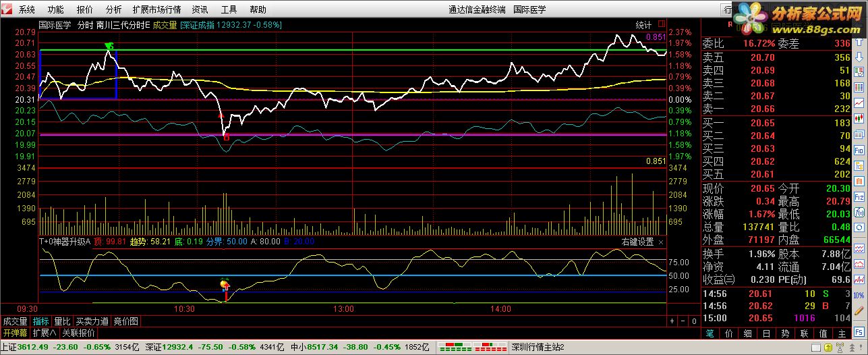
Task: Select the 主 tab in quote panel
Action: tap(842, 333)
